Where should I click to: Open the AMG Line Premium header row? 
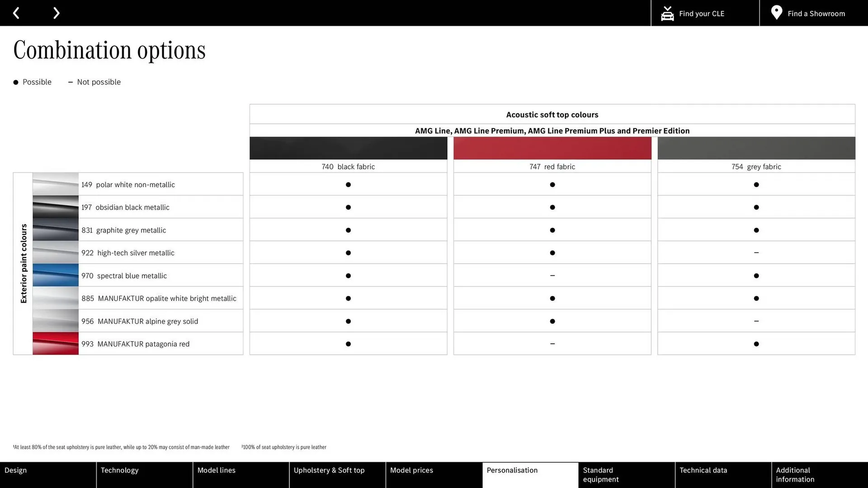coord(552,131)
